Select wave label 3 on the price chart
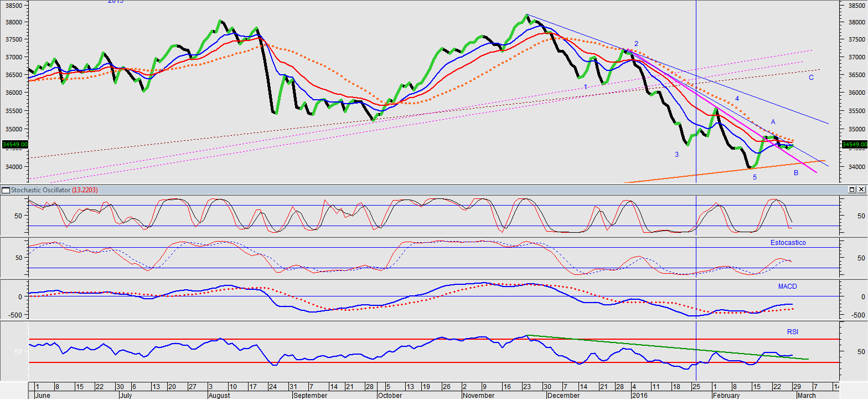Screen dimensions: 868x399 [x=676, y=155]
